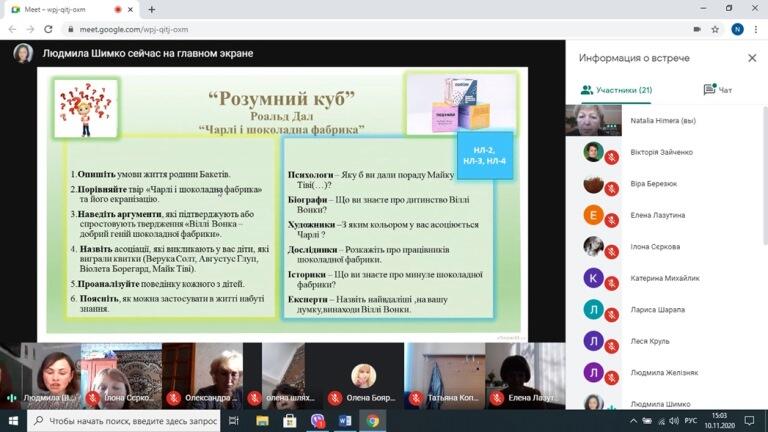Open Олена Бояр... video tile in the bottom strip
768x432 pixels.
pyautogui.click(x=363, y=376)
